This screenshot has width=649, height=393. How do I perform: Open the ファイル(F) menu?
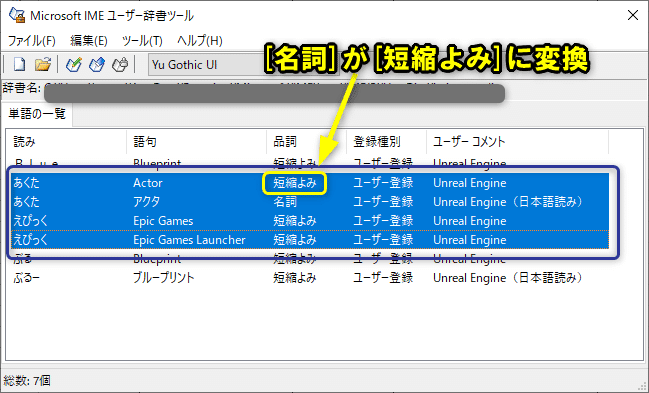[x=32, y=41]
